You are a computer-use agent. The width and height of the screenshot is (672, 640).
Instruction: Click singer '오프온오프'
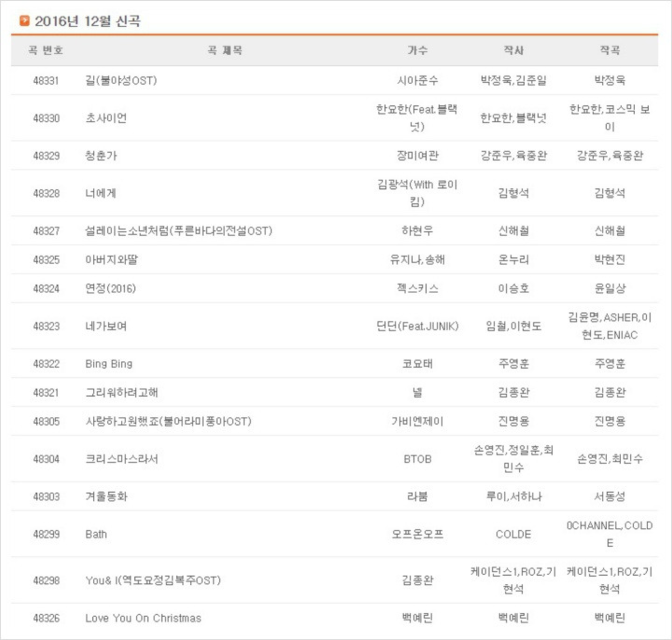click(417, 535)
